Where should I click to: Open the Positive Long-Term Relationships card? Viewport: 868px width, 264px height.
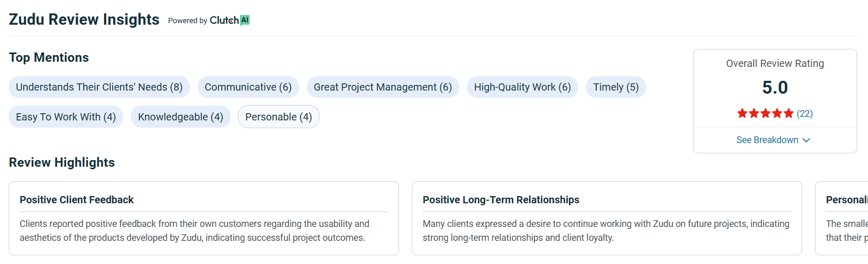click(x=606, y=218)
